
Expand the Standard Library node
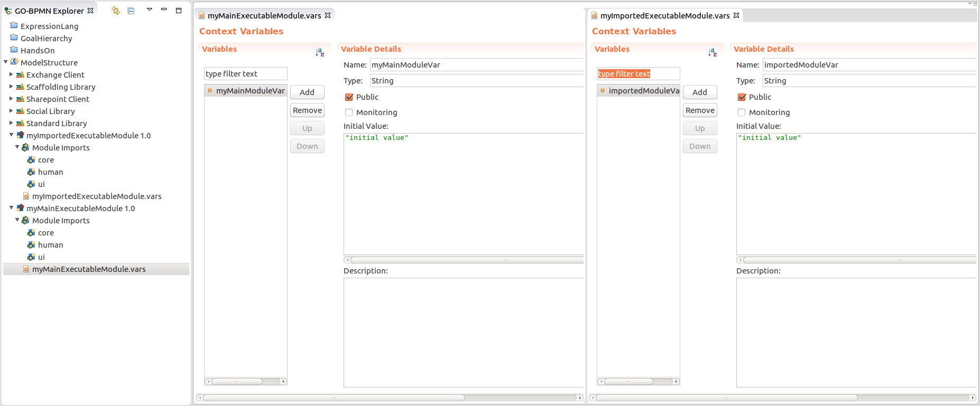click(11, 123)
